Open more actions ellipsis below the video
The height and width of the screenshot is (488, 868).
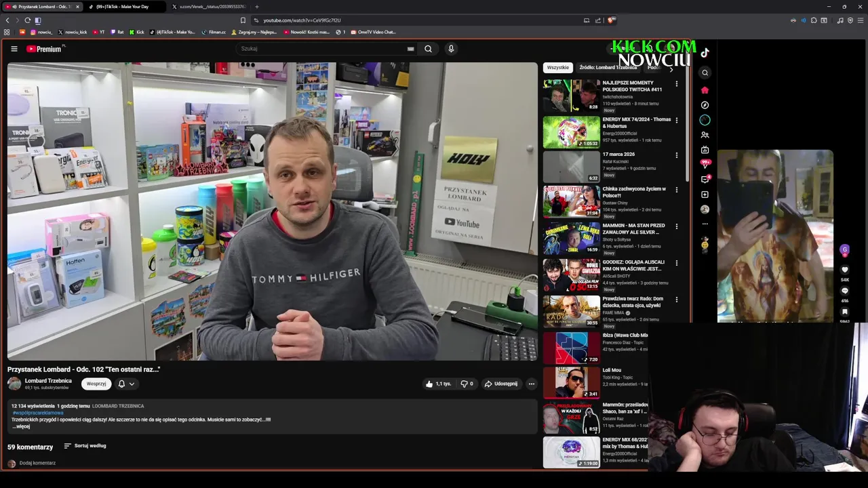(532, 384)
